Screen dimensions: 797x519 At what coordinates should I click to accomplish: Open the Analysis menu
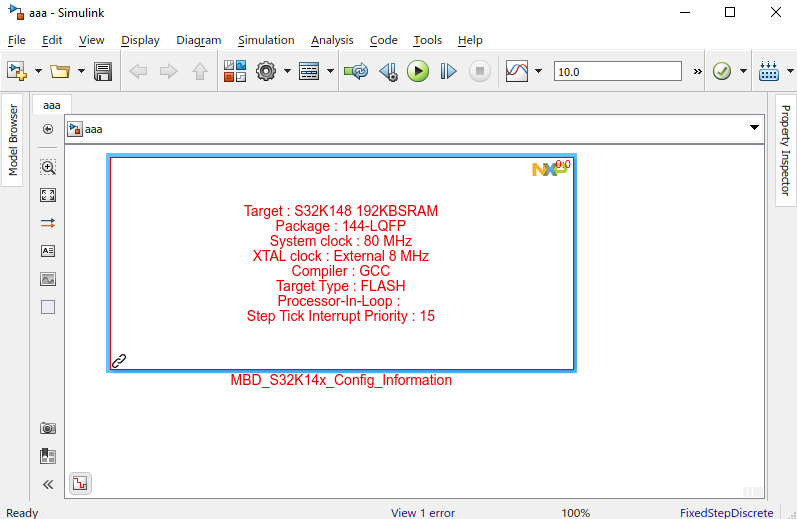pos(332,40)
